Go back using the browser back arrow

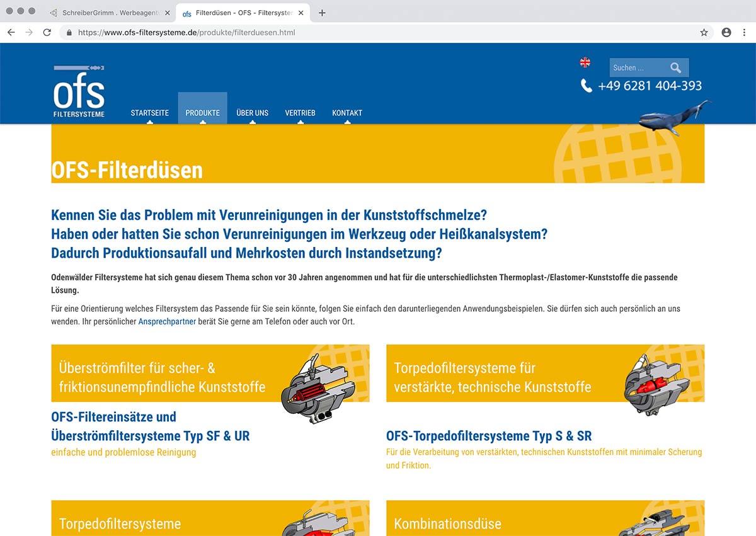[11, 32]
